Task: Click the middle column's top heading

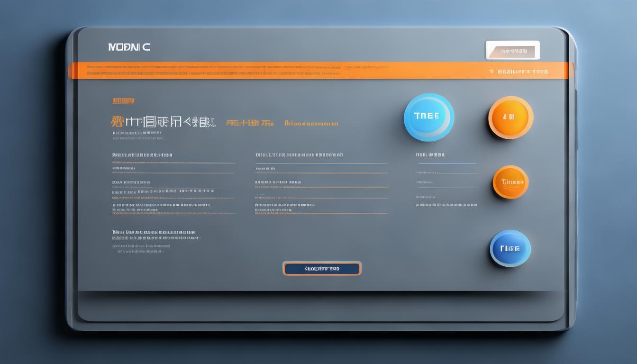Action: point(299,155)
